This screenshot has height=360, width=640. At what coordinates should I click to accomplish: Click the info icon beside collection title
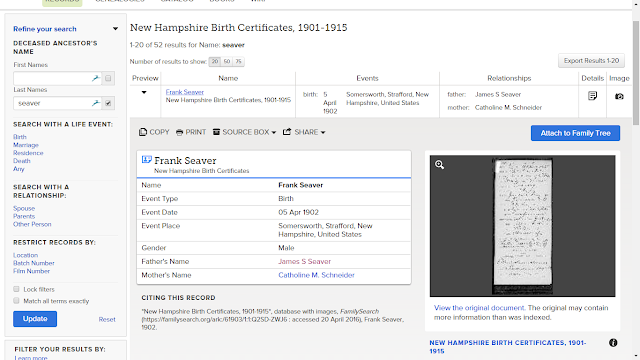point(613,343)
